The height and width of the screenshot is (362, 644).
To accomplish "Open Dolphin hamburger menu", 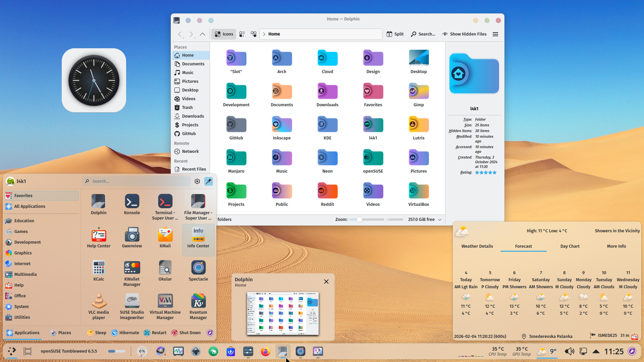I will (495, 34).
